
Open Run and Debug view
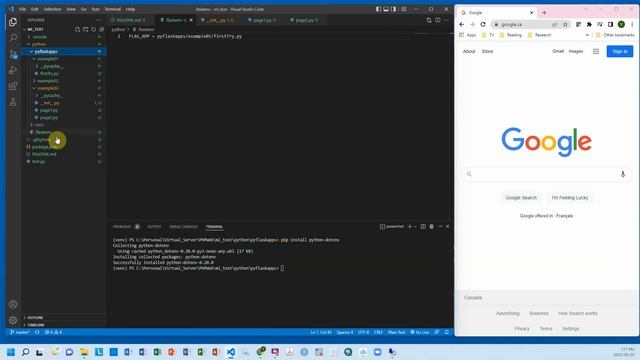[x=13, y=70]
